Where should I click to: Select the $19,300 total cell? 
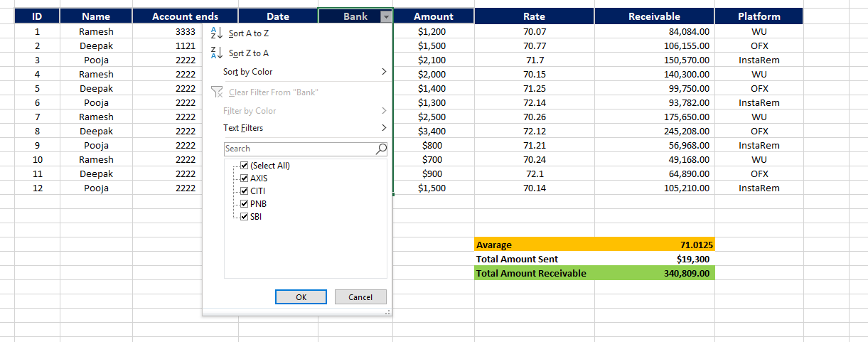[x=655, y=259]
